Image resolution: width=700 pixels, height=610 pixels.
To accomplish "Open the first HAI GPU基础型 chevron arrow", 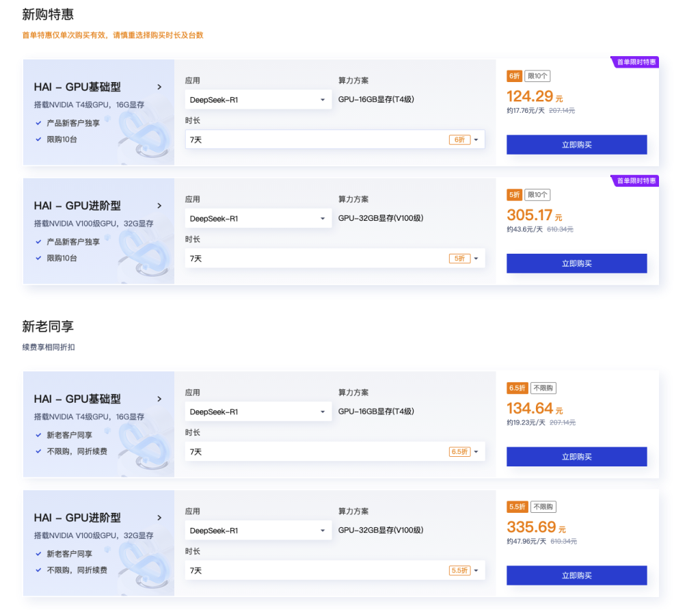I will coord(159,87).
